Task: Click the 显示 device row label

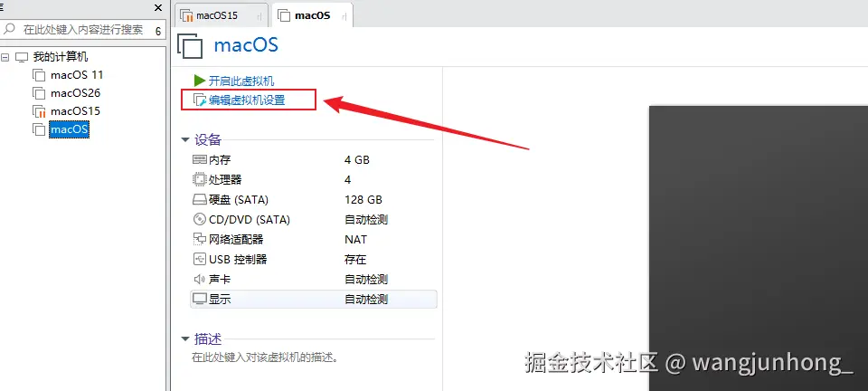Action: click(220, 300)
